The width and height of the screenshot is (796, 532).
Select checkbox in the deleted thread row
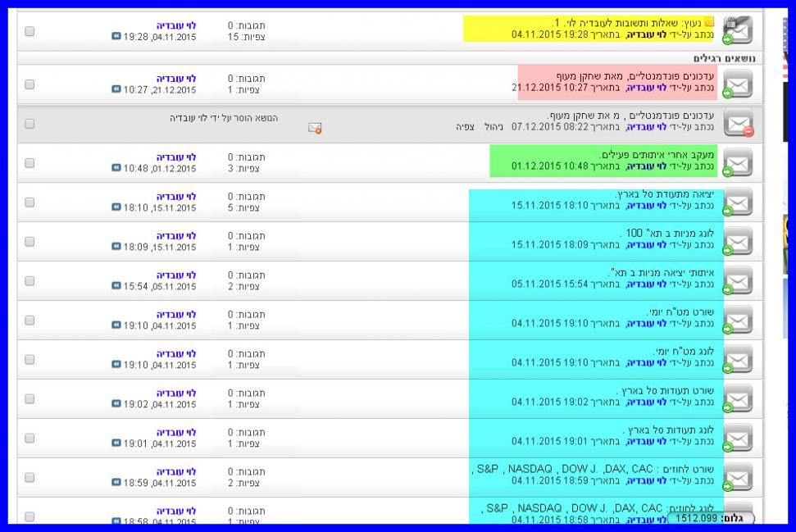tap(30, 124)
